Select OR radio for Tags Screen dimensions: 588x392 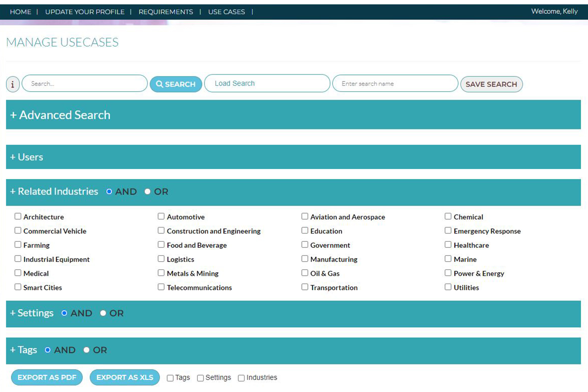pyautogui.click(x=86, y=350)
